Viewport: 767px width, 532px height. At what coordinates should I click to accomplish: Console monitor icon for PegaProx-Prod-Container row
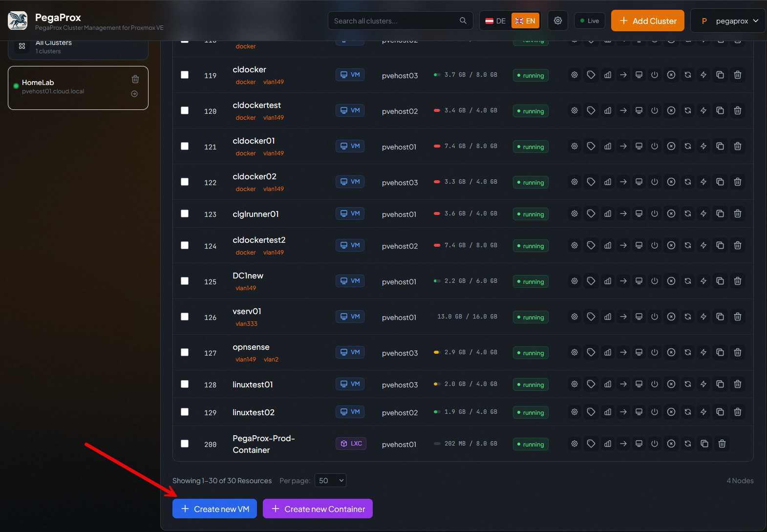click(x=639, y=444)
